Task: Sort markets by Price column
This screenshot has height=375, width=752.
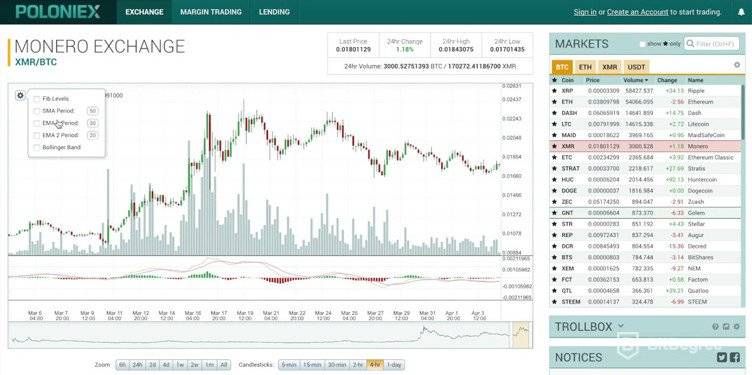Action: (592, 80)
